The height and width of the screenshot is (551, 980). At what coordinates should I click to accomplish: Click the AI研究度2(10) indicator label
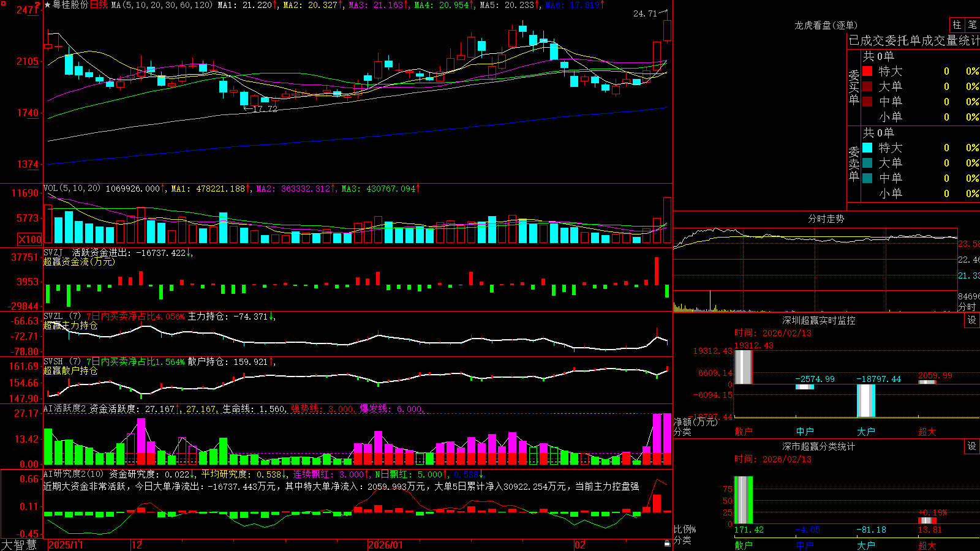(x=74, y=474)
